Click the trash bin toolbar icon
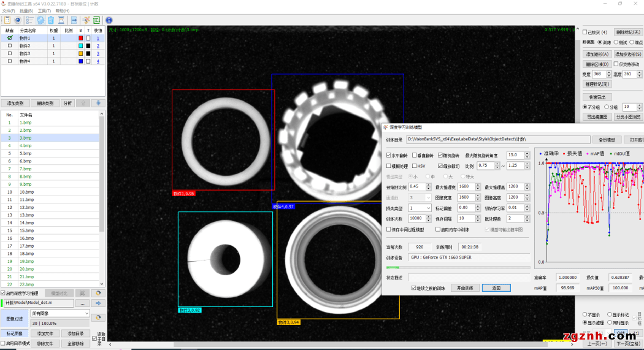Screen dimensions: 644x350 52,20
